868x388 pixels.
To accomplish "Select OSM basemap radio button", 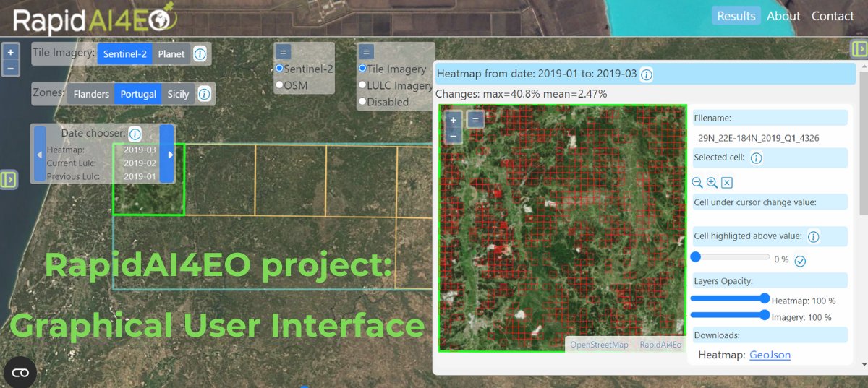I will click(279, 85).
